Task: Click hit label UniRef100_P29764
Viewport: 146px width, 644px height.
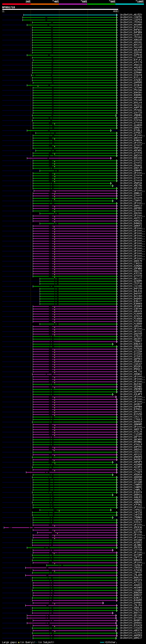Action: click(131, 120)
